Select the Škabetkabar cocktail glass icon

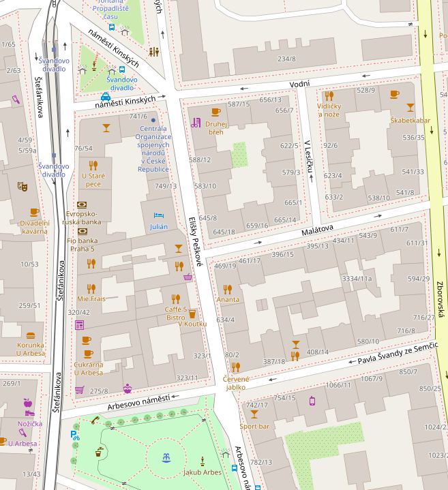tap(410, 108)
